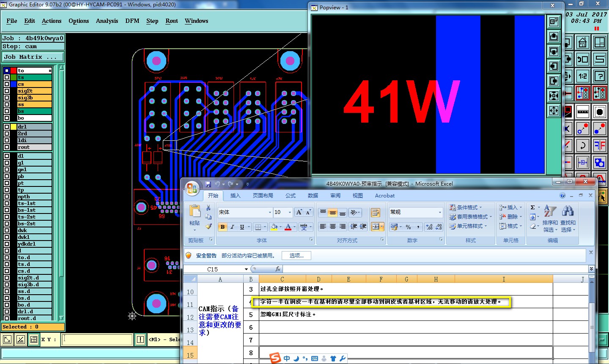Toggle checkbox for layer ydkdrl

click(7, 244)
